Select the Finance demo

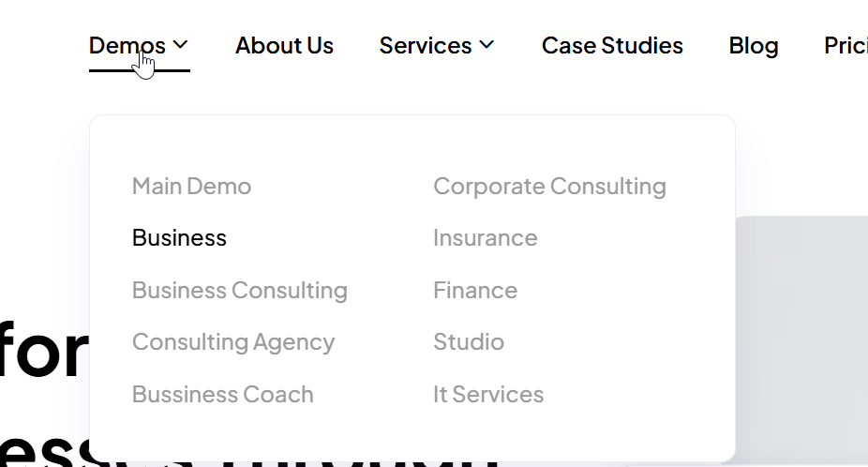(474, 291)
